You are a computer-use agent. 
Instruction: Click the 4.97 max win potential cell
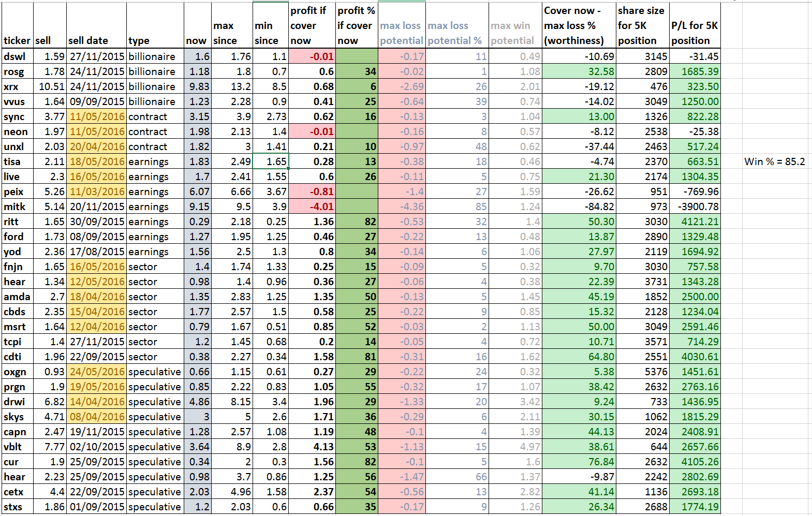(515, 447)
